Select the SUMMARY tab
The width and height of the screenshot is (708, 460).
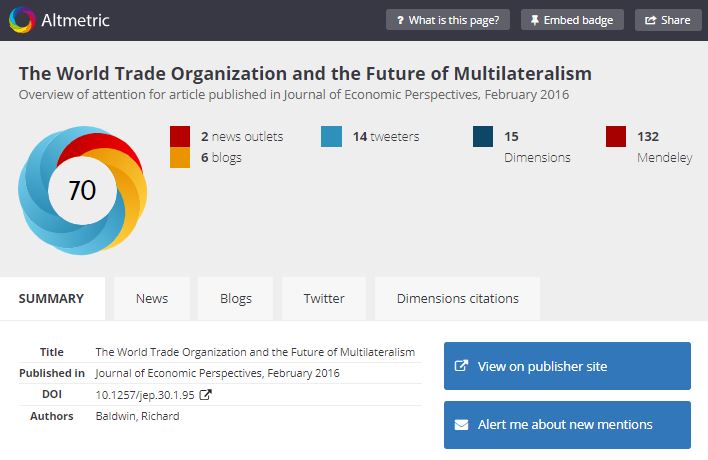[x=51, y=298]
